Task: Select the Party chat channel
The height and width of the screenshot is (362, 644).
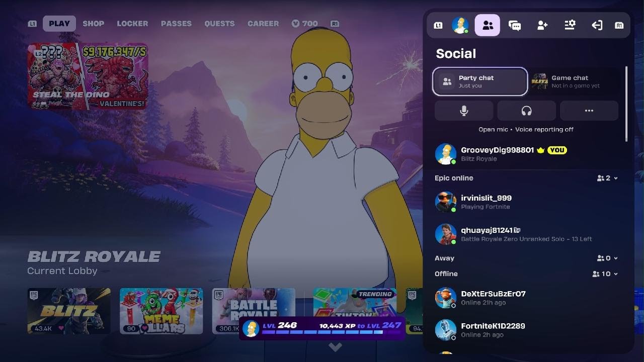Action: coord(480,81)
